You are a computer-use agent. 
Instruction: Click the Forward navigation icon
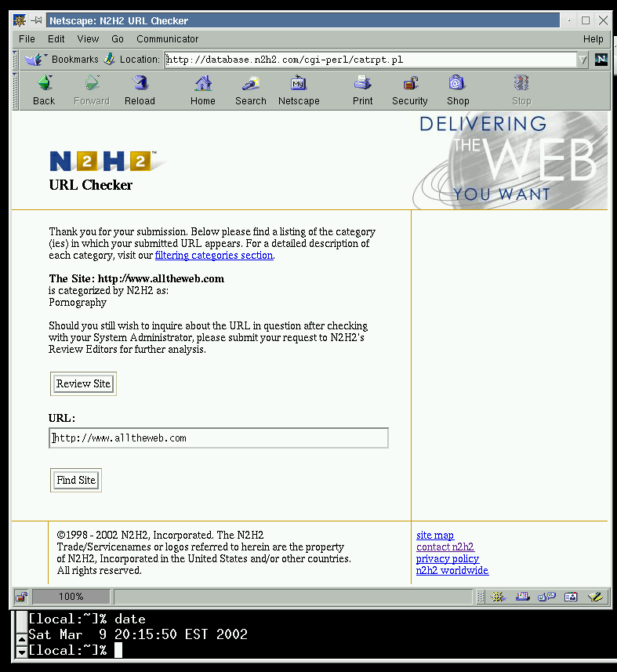click(92, 82)
